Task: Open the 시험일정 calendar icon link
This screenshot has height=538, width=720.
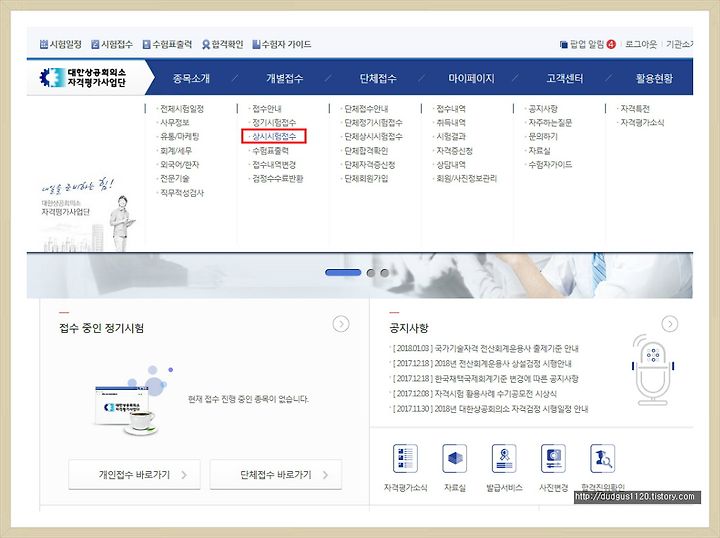Action: tap(60, 44)
